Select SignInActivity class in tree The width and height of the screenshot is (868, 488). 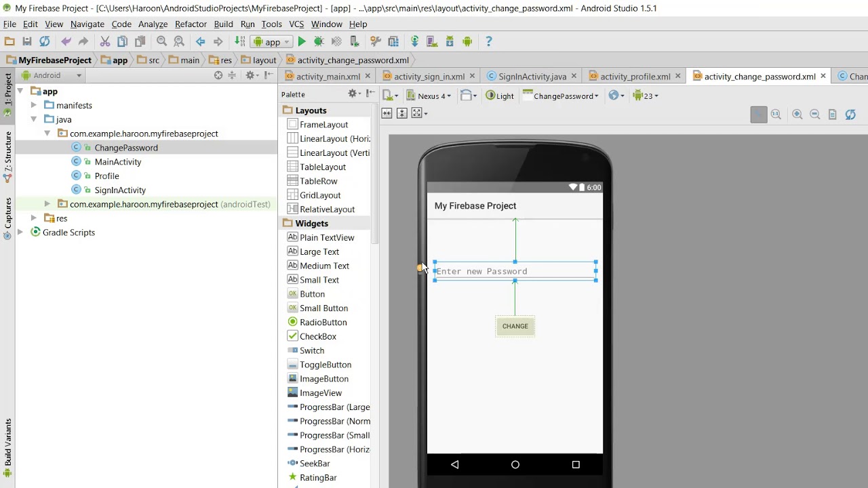click(x=120, y=190)
